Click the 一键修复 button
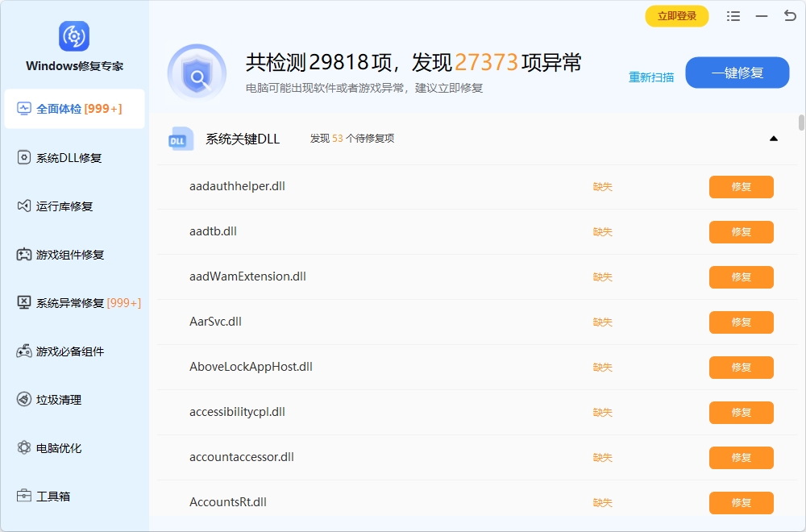806x532 pixels. pyautogui.click(x=737, y=73)
